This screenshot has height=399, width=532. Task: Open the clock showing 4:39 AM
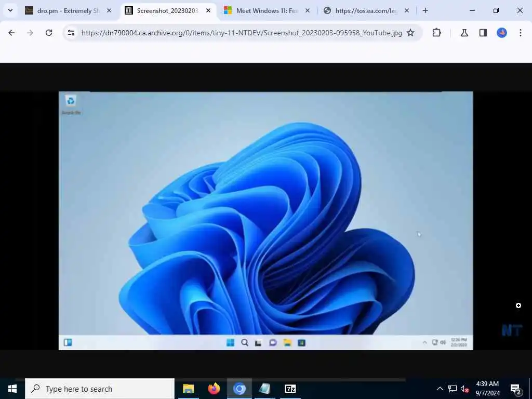[x=487, y=389]
